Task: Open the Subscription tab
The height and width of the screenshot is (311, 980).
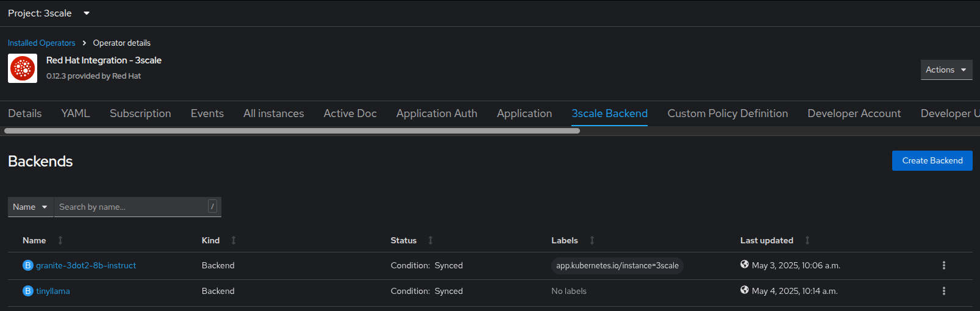Action: [140, 113]
